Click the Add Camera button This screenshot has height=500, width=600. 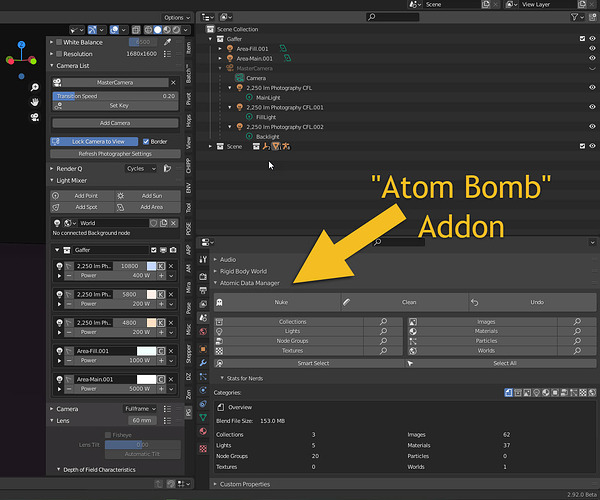tap(115, 123)
